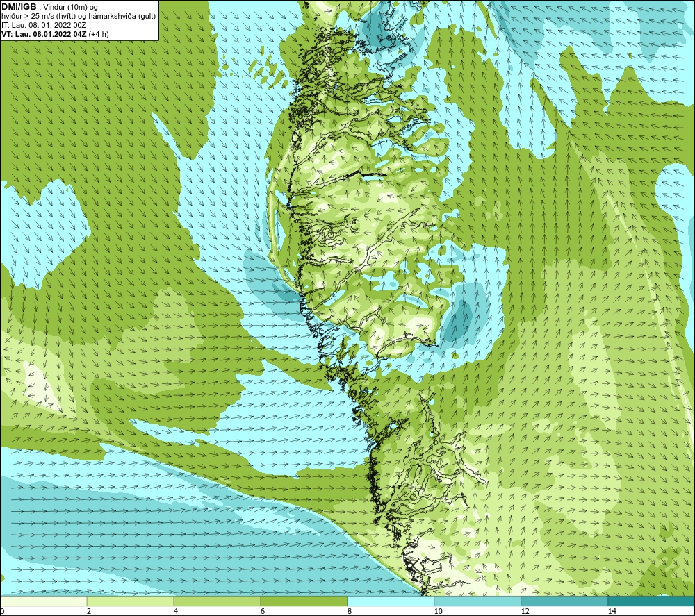Pick the 12–14 teal colour bar segment
This screenshot has height=616, width=695.
click(x=564, y=601)
